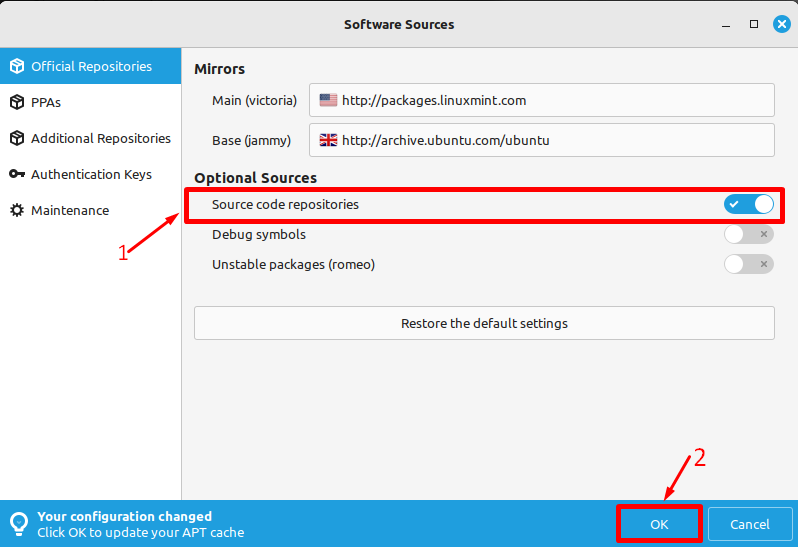Click the Maintenance gear icon
Viewport: 798px width, 547px height.
[x=16, y=210]
